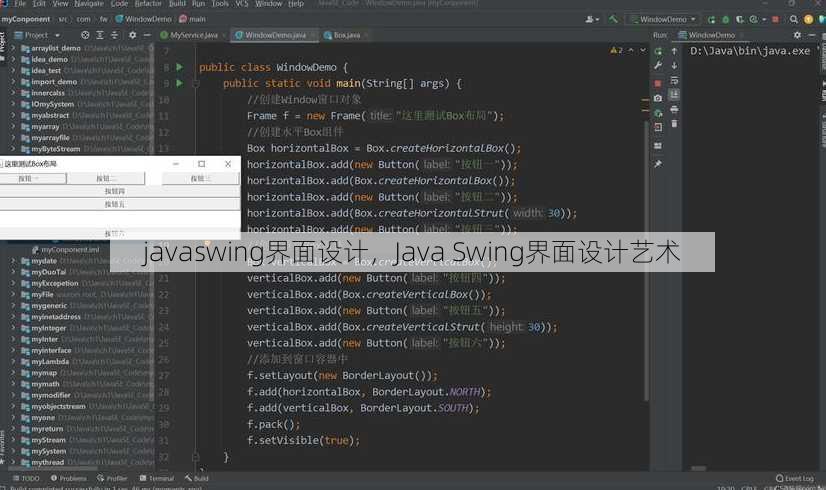Expand the myLambda module

[13, 361]
